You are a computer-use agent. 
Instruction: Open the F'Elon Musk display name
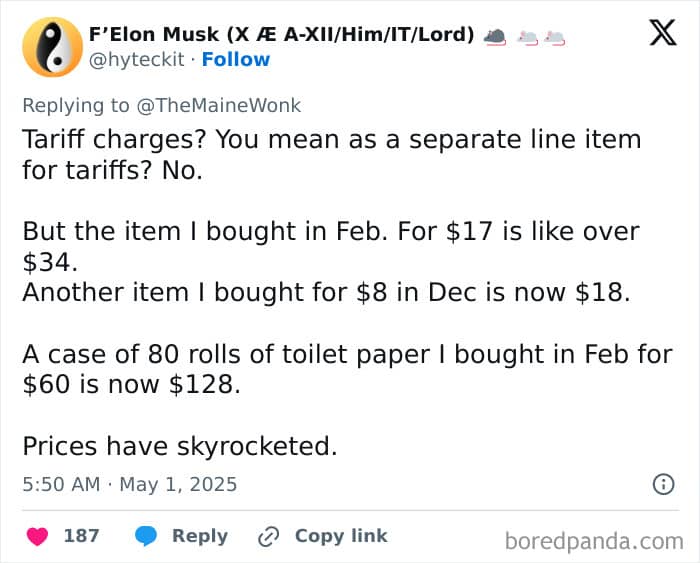click(x=281, y=34)
